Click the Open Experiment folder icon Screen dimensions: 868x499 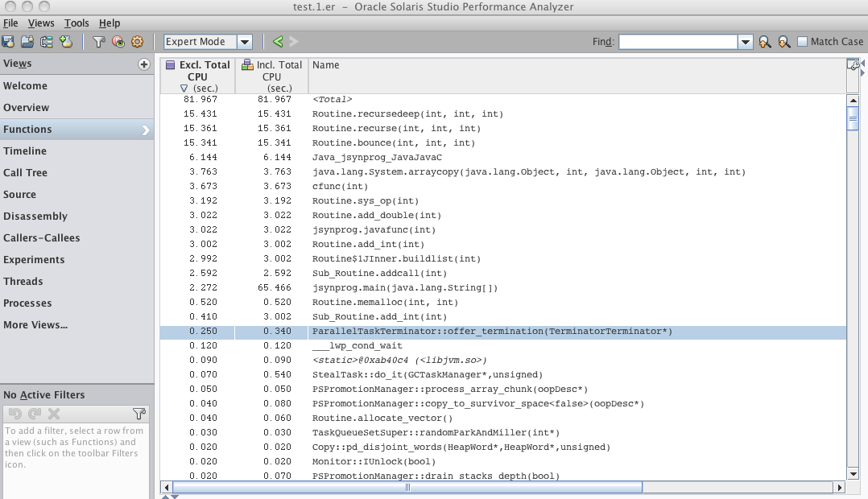click(27, 42)
